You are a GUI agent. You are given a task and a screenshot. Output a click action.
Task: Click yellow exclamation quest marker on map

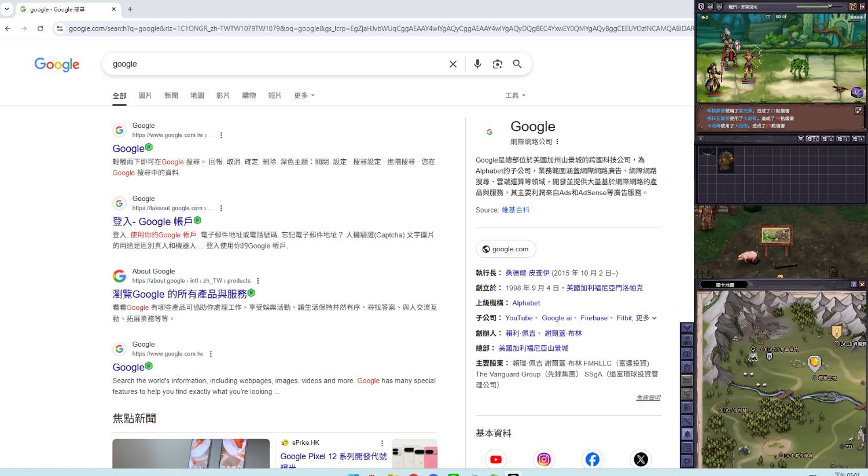pyautogui.click(x=836, y=331)
